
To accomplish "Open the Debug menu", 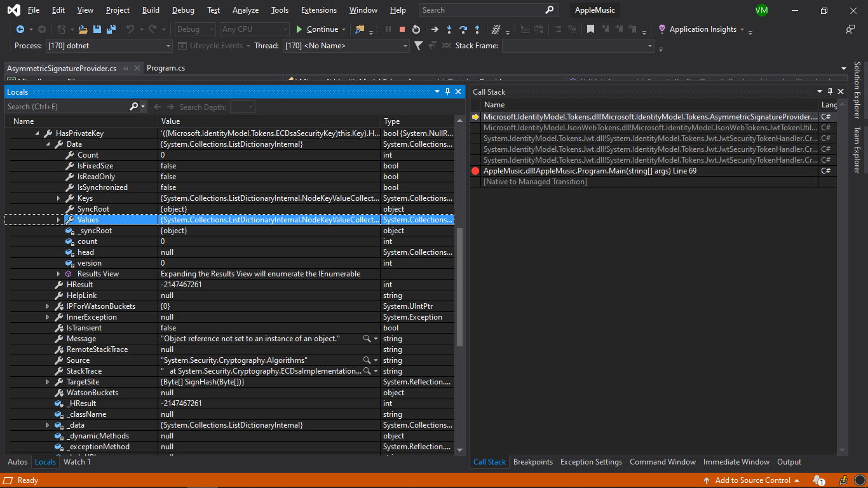I will point(182,10).
